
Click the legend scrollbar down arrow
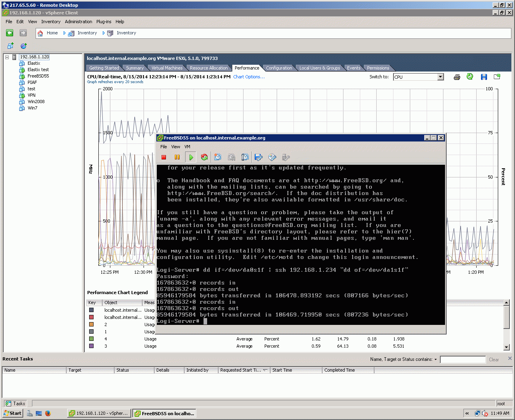click(x=507, y=347)
